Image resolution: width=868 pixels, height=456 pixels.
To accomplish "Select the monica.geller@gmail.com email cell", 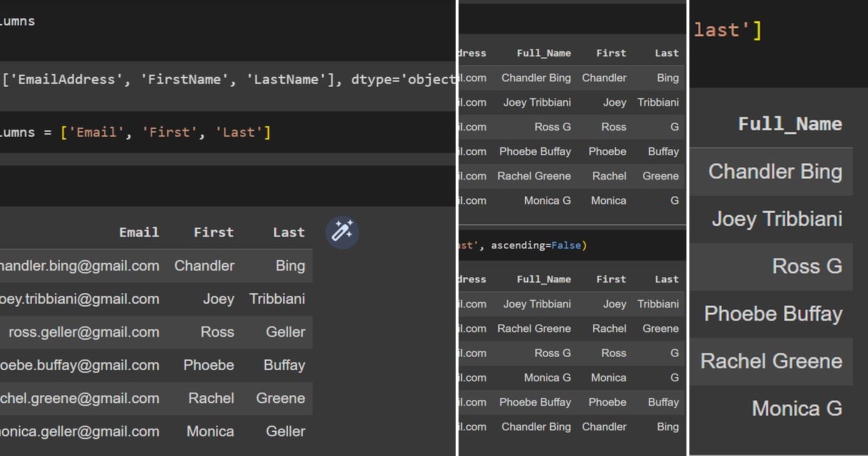I will click(x=80, y=431).
